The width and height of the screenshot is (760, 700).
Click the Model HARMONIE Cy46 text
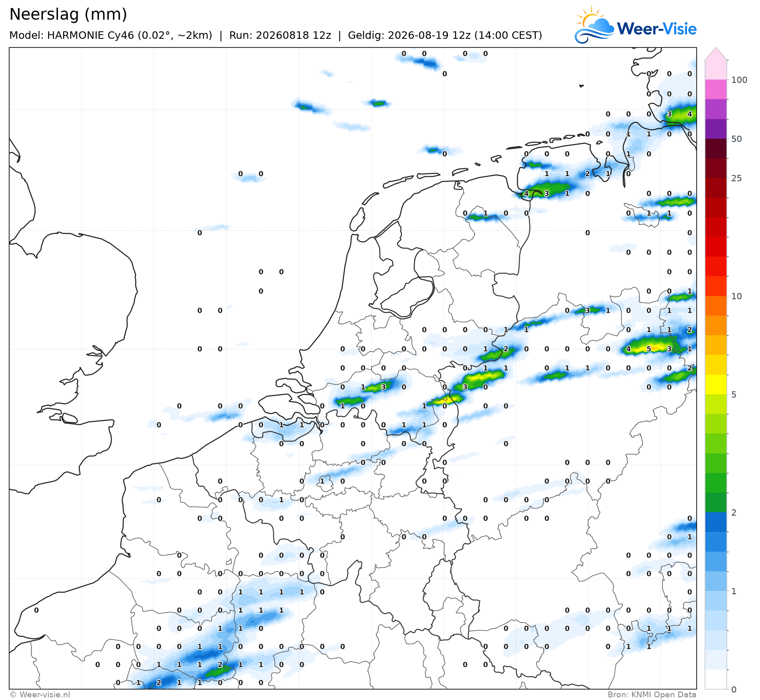click(x=110, y=35)
